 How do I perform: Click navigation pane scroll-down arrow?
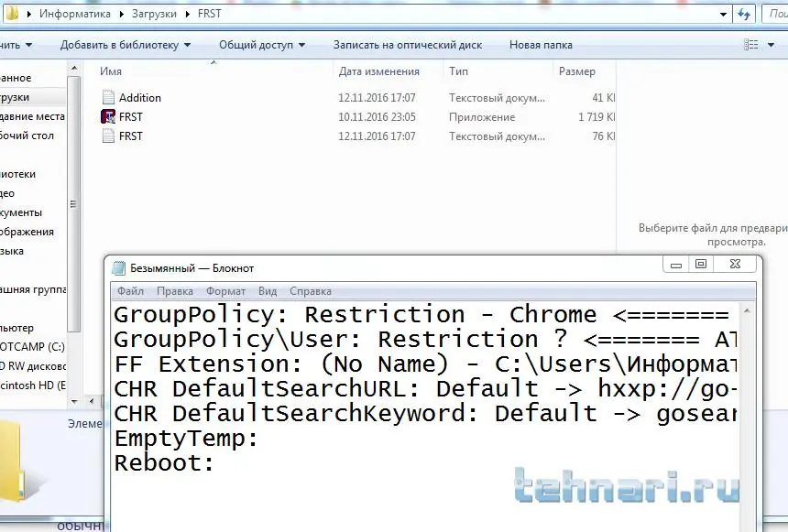(74, 401)
